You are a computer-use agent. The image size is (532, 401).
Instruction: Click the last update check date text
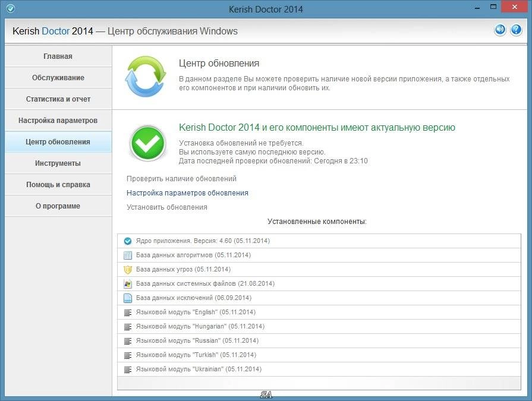(x=273, y=161)
